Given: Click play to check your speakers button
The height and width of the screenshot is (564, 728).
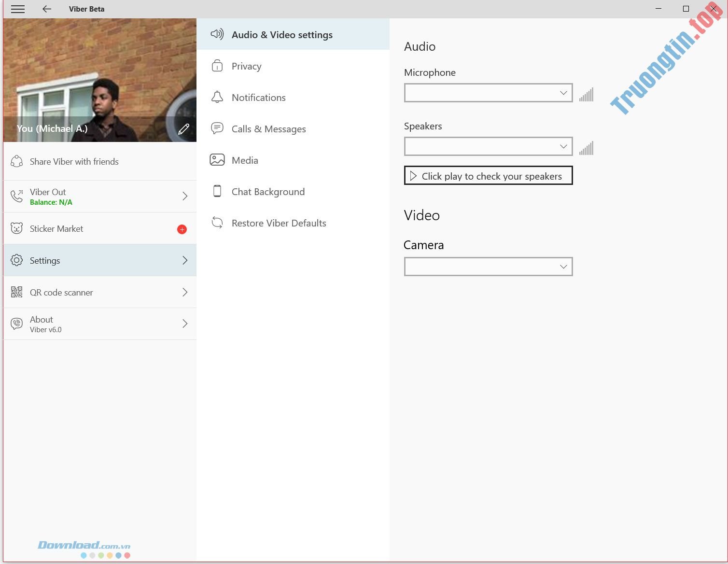Looking at the screenshot, I should point(489,176).
